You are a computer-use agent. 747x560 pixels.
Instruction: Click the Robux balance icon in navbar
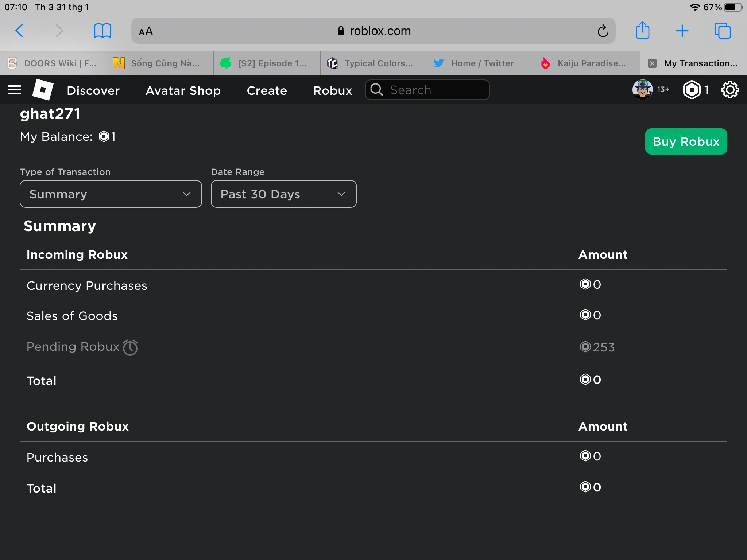692,90
